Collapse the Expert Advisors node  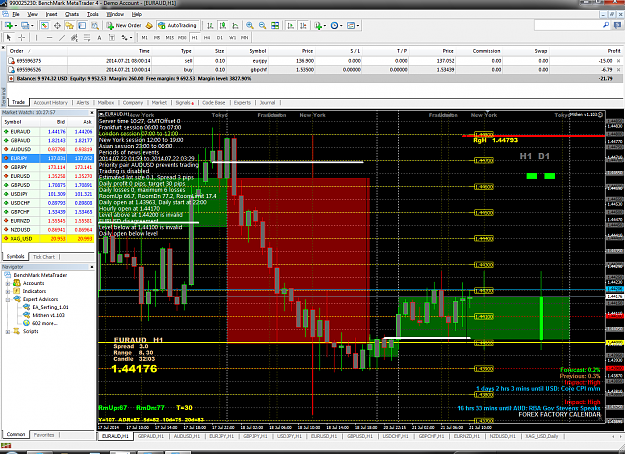coord(8,299)
